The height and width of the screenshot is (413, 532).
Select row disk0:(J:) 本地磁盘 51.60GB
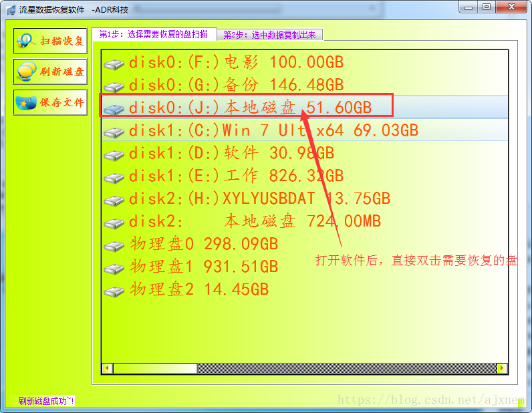pos(305,107)
